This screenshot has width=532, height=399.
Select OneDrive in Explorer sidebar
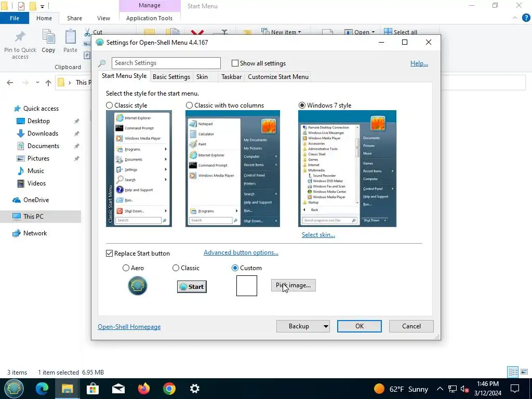[x=36, y=200]
